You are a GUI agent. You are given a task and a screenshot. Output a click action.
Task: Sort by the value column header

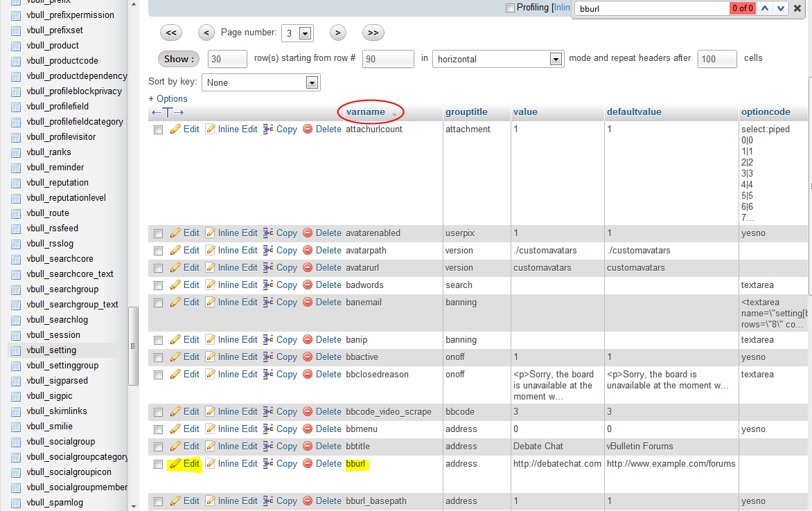point(525,112)
